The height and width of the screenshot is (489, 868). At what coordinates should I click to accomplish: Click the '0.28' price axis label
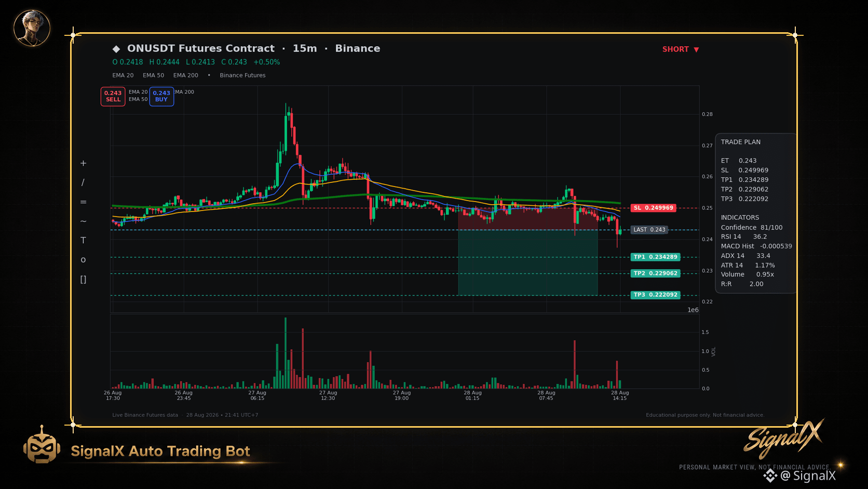707,114
